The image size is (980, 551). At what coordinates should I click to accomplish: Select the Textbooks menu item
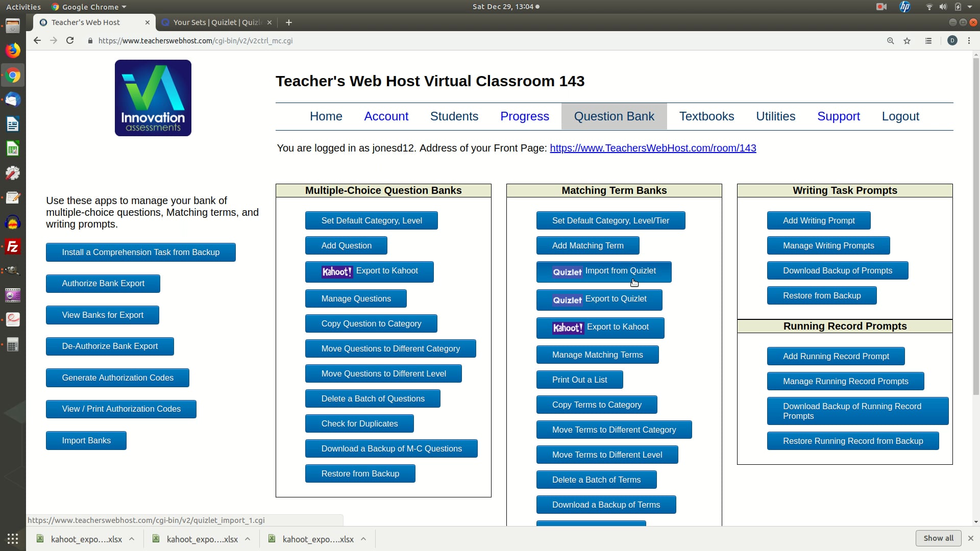click(x=706, y=116)
